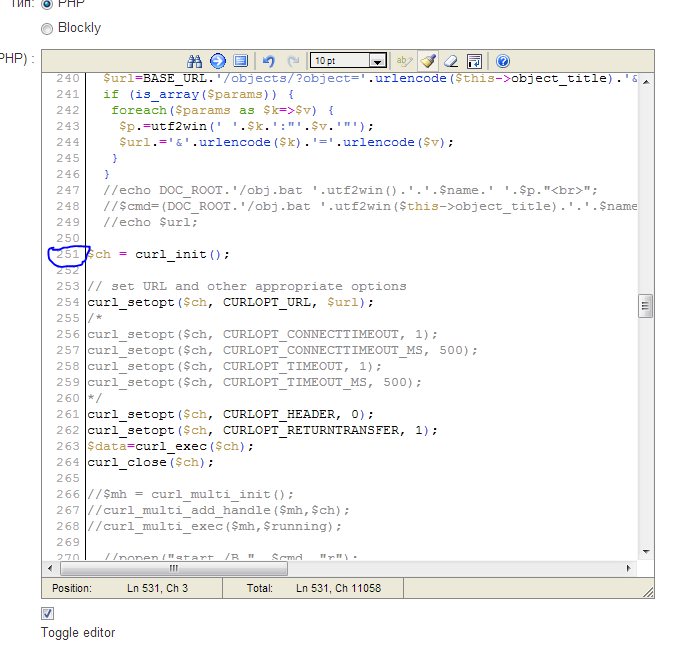Uncheck the Toggle editor checkbox
This screenshot has width=673, height=650.
48,613
